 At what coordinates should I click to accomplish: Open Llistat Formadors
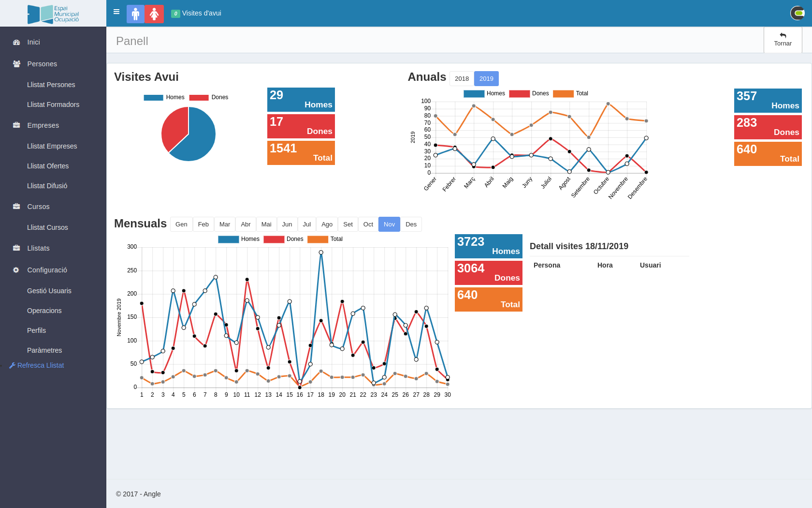[x=53, y=105]
